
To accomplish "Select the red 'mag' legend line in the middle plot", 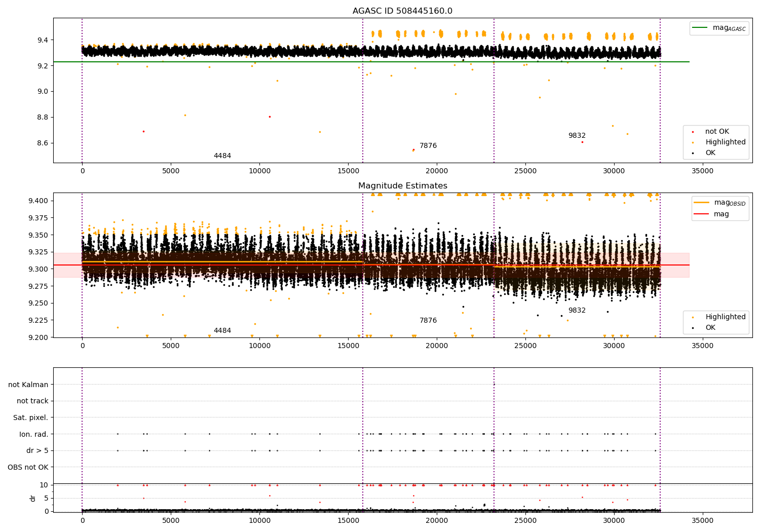I will (x=702, y=214).
